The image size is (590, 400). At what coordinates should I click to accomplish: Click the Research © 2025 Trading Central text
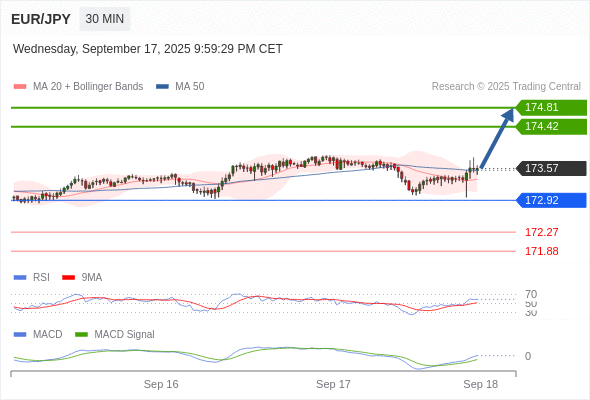506,87
